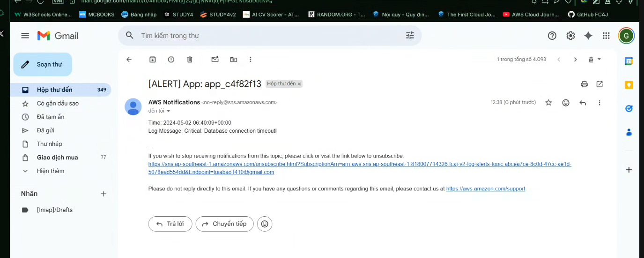Open the message more options dots

tap(600, 103)
